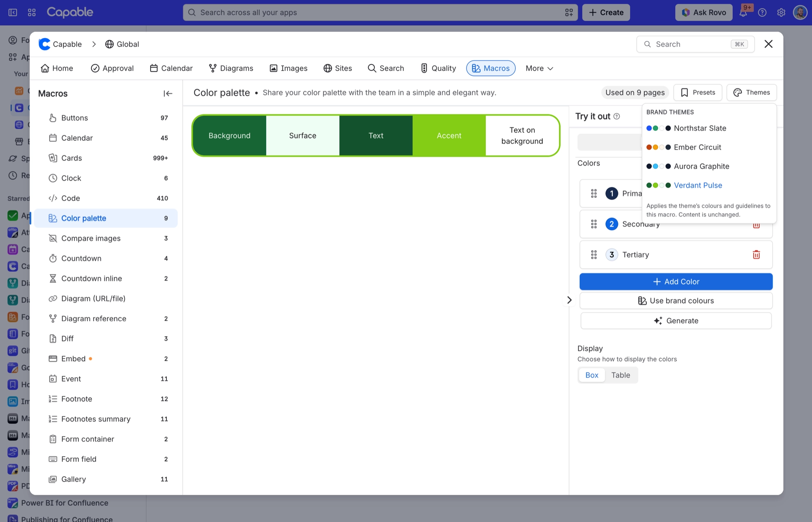Close the macros dialog with X
The width and height of the screenshot is (812, 522).
coord(768,44)
